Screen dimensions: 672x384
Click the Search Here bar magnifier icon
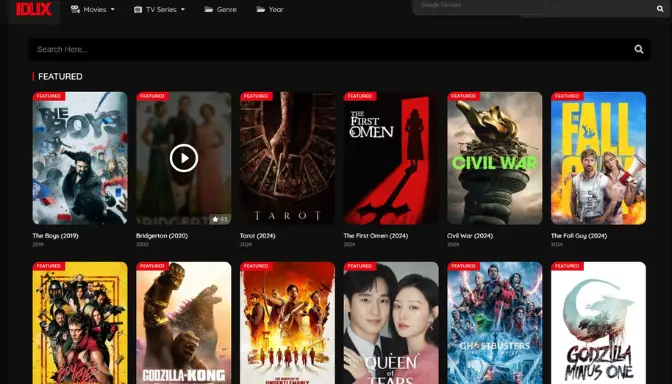click(639, 49)
